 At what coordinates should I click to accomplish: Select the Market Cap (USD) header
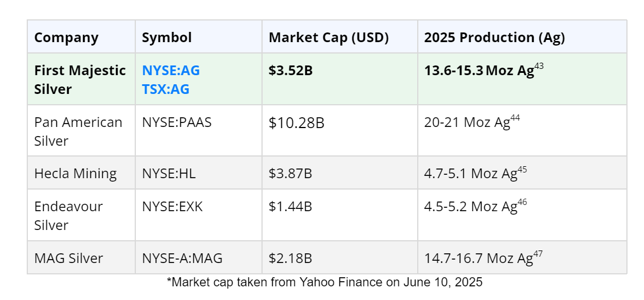pyautogui.click(x=329, y=38)
